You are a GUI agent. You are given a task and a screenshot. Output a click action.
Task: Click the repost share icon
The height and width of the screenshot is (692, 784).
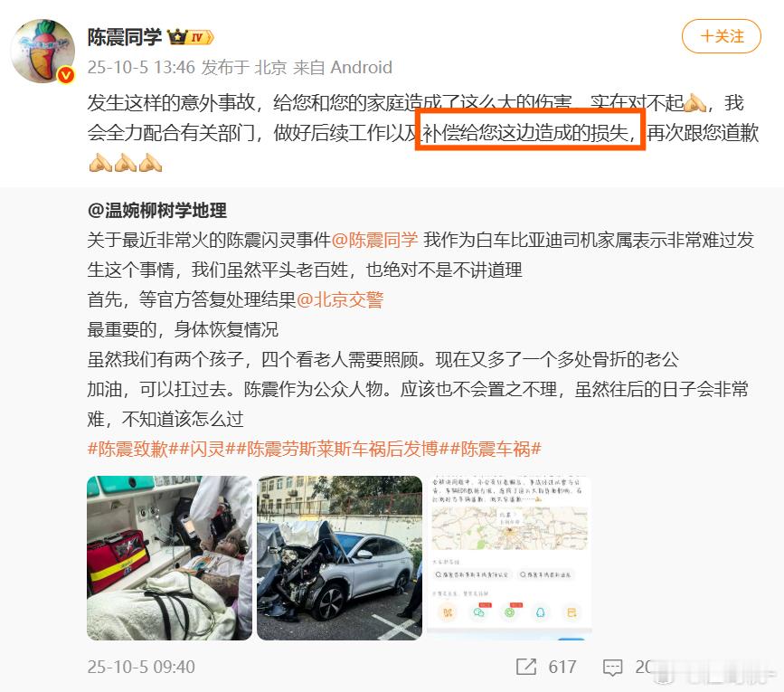click(x=525, y=667)
